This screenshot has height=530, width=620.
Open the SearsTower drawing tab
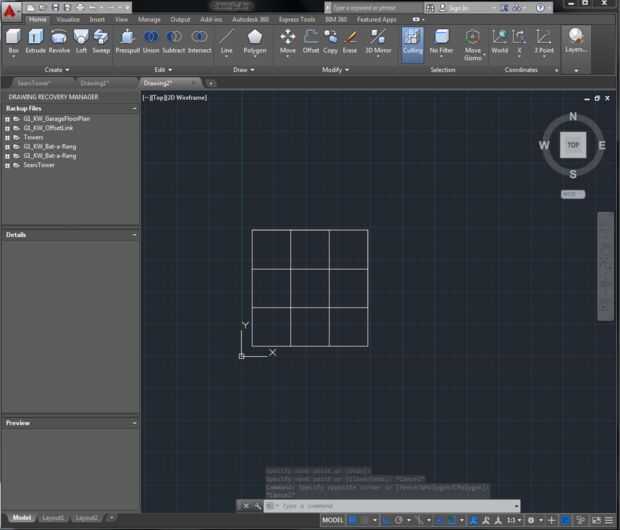click(34, 83)
